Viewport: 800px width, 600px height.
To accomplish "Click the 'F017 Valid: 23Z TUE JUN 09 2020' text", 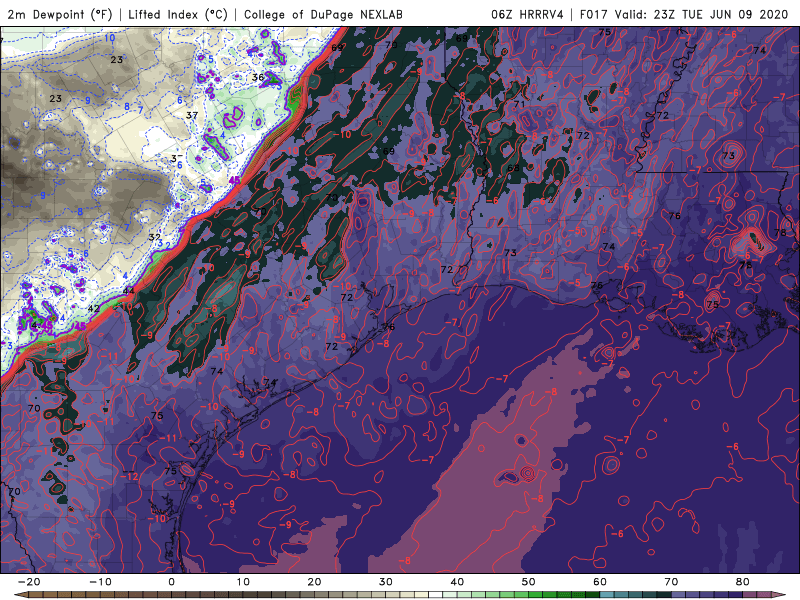I will [684, 14].
